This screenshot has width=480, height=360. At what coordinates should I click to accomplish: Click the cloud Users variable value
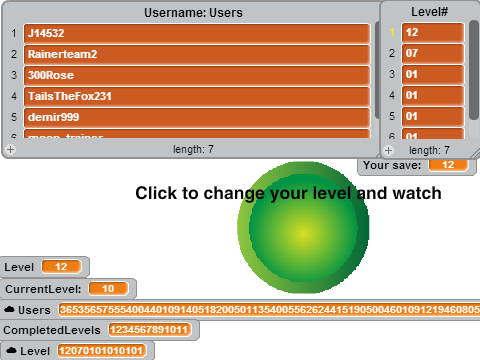(x=269, y=310)
